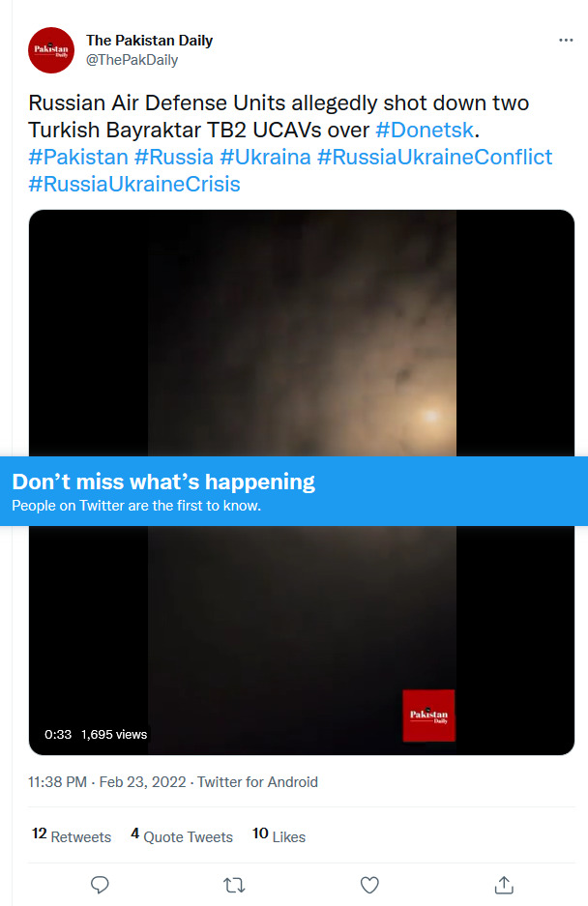
Task: Open the @ThePakDaily handle
Action: point(132,60)
